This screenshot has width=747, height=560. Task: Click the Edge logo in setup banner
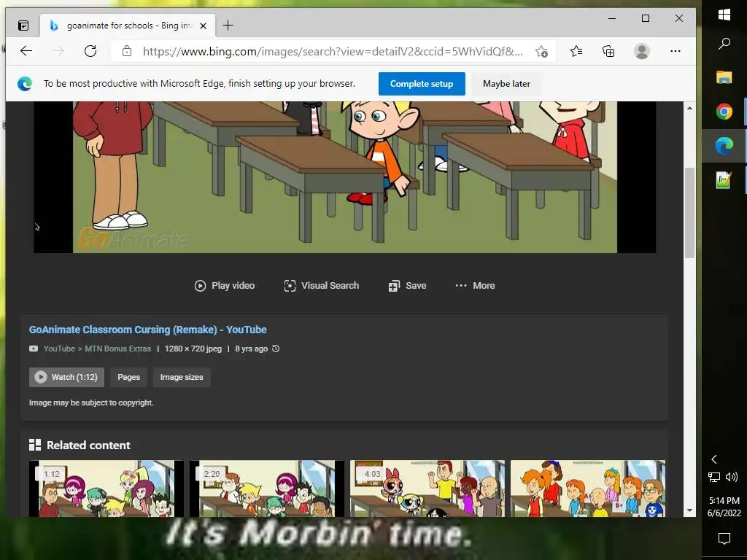pos(25,84)
